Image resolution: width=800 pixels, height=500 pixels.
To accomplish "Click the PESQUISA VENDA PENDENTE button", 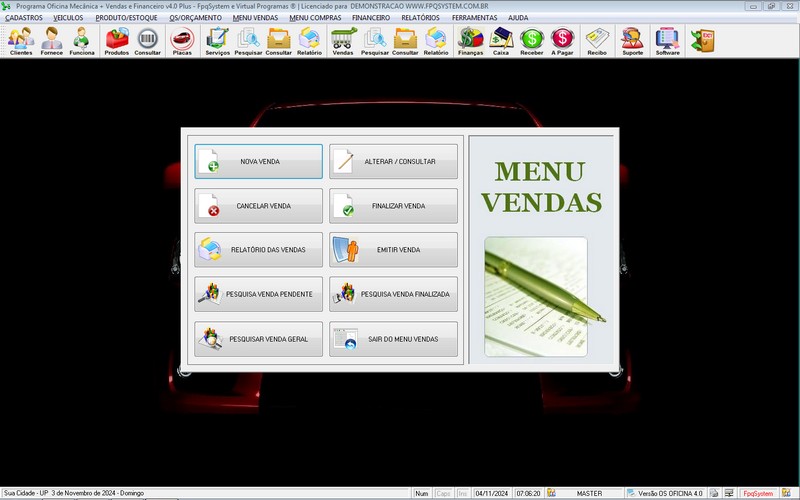I will point(259,294).
